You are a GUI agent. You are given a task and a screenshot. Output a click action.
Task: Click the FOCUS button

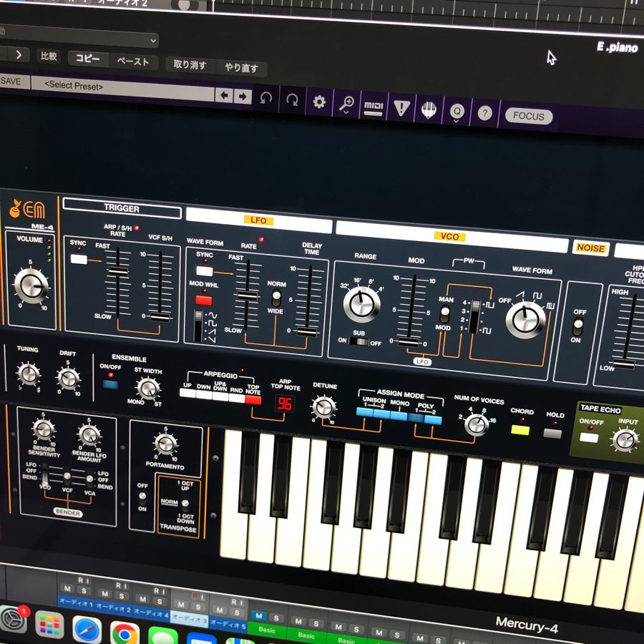(x=529, y=116)
